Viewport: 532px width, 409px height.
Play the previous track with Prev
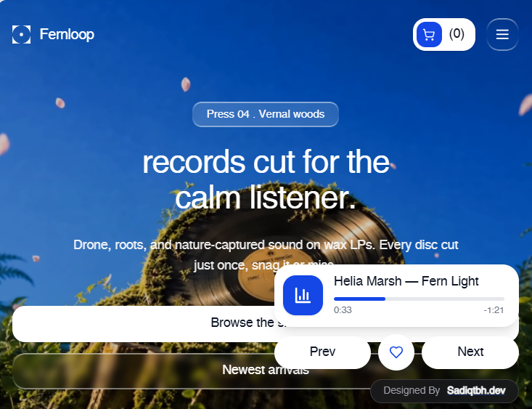click(322, 352)
